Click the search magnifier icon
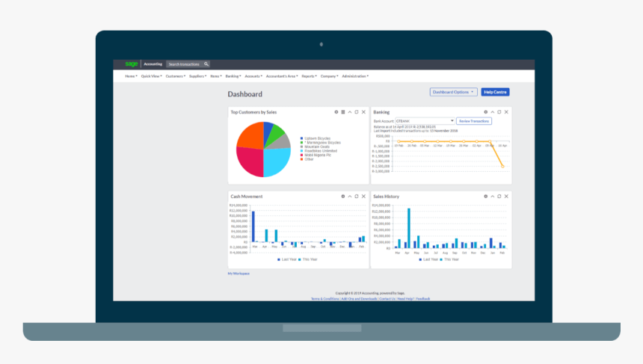The image size is (643, 364). coord(206,64)
